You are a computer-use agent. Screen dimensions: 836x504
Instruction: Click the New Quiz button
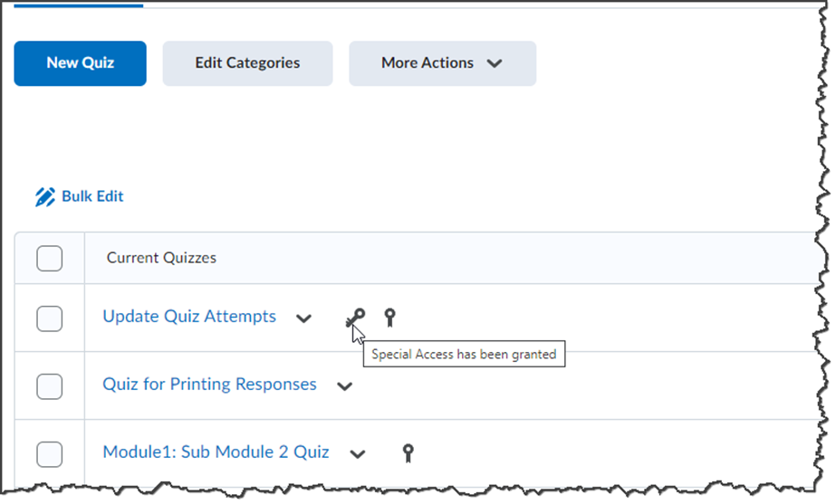pyautogui.click(x=80, y=63)
